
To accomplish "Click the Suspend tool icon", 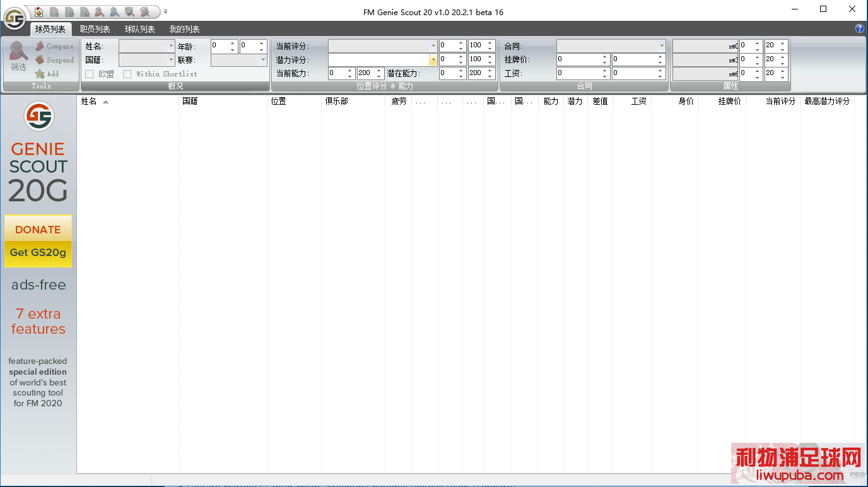I will (x=40, y=60).
